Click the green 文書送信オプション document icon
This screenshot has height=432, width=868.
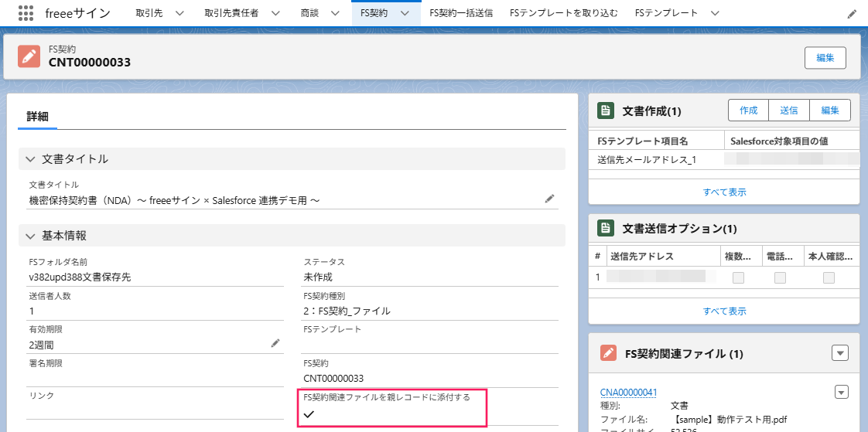(607, 228)
